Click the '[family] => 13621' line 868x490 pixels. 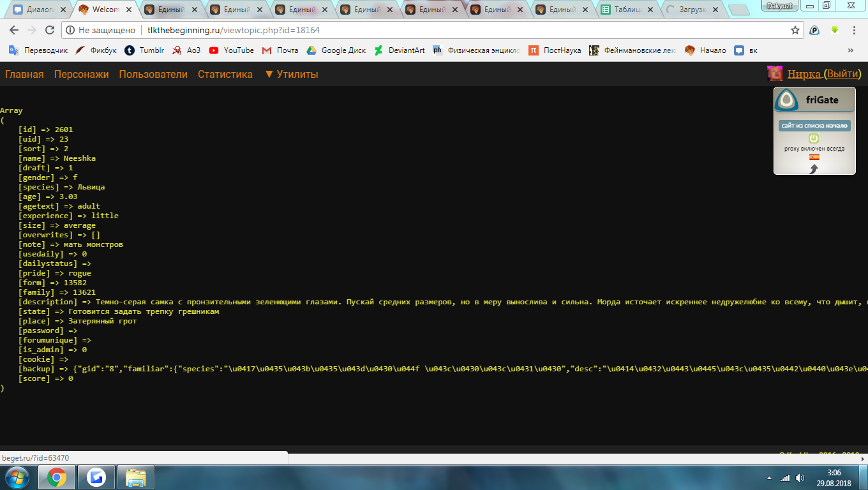pos(57,292)
